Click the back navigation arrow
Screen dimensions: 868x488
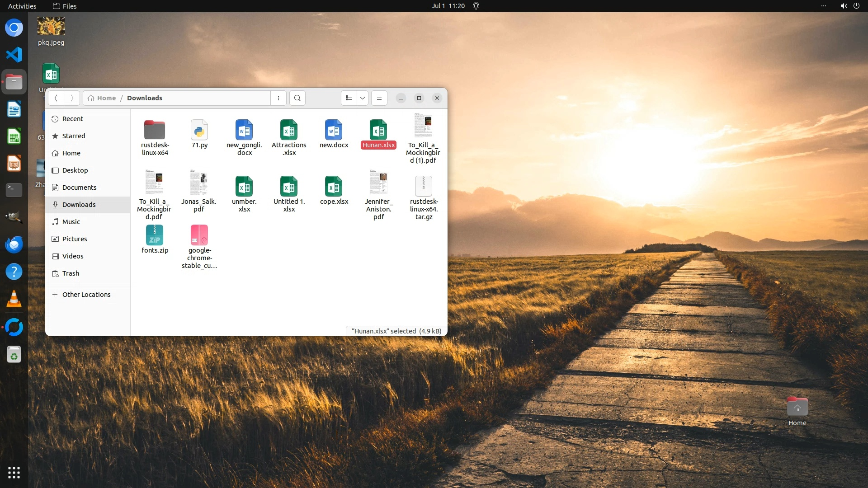[56, 98]
